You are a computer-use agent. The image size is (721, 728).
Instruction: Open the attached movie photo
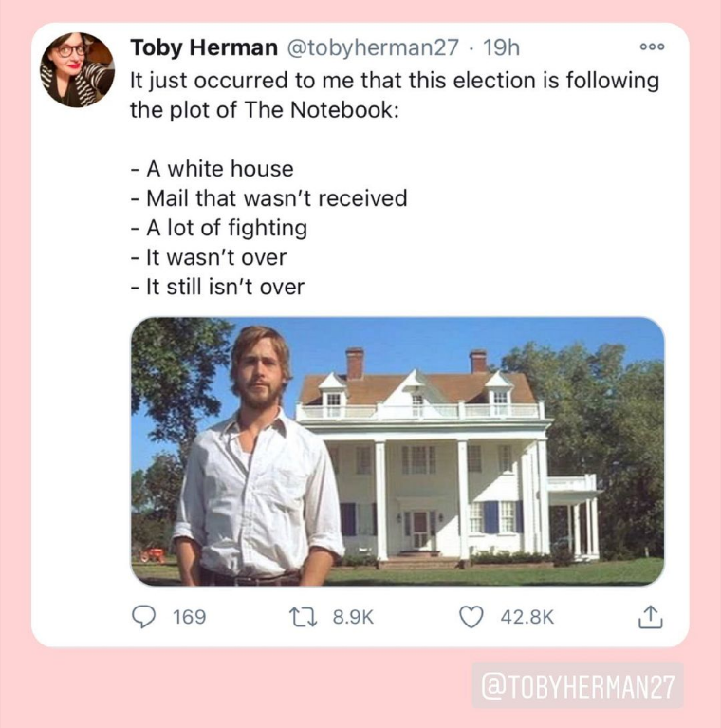397,451
